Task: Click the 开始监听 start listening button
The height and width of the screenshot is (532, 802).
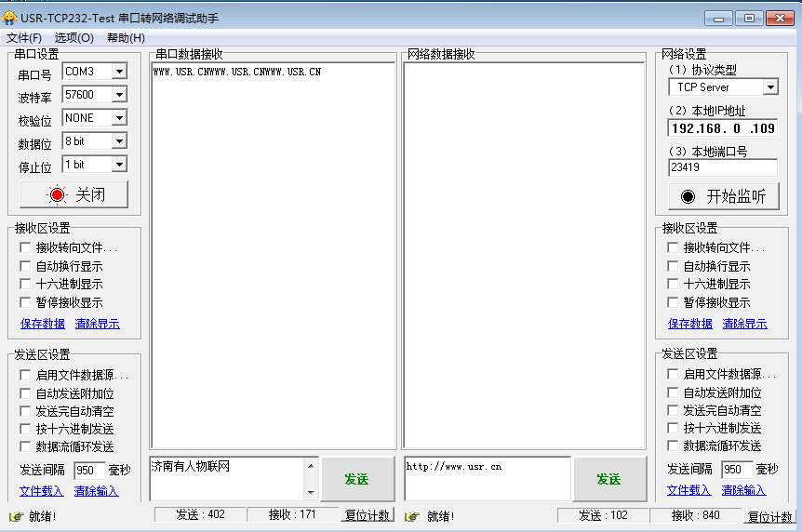Action: pos(723,196)
